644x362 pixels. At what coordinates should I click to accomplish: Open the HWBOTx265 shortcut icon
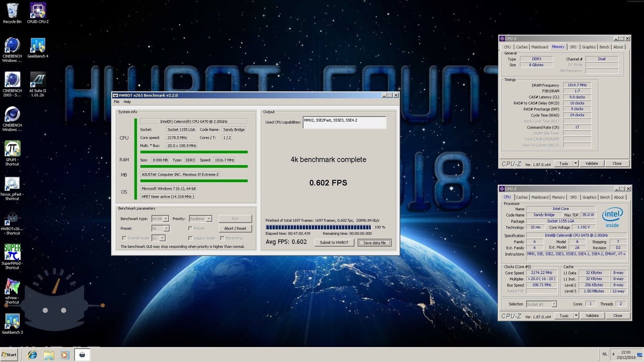point(12,223)
